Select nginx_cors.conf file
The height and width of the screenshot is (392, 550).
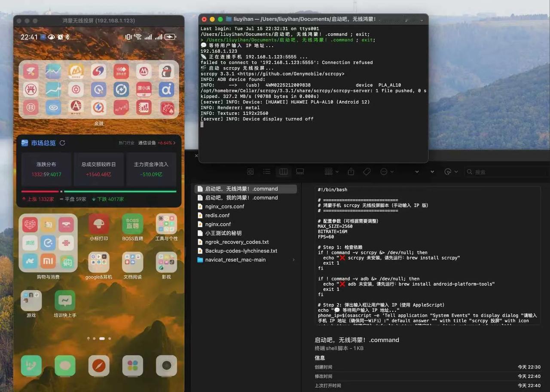[x=246, y=207]
